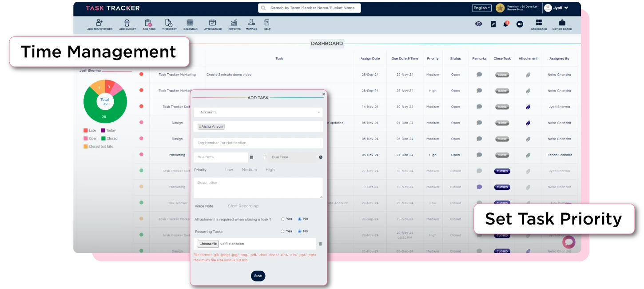Set priority to High in Add Task
This screenshot has width=644, height=289.
[x=270, y=170]
